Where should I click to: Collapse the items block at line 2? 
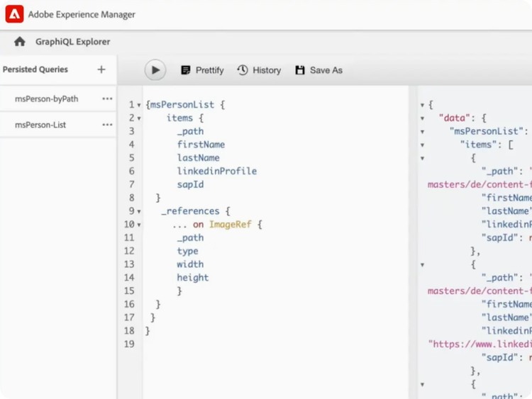coord(139,118)
